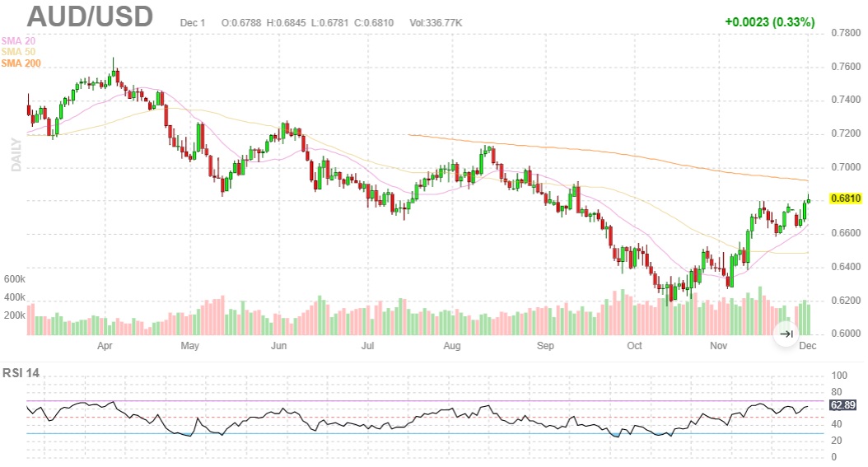Click the open price O:0.6788
This screenshot has height=467, width=868.
tap(241, 23)
